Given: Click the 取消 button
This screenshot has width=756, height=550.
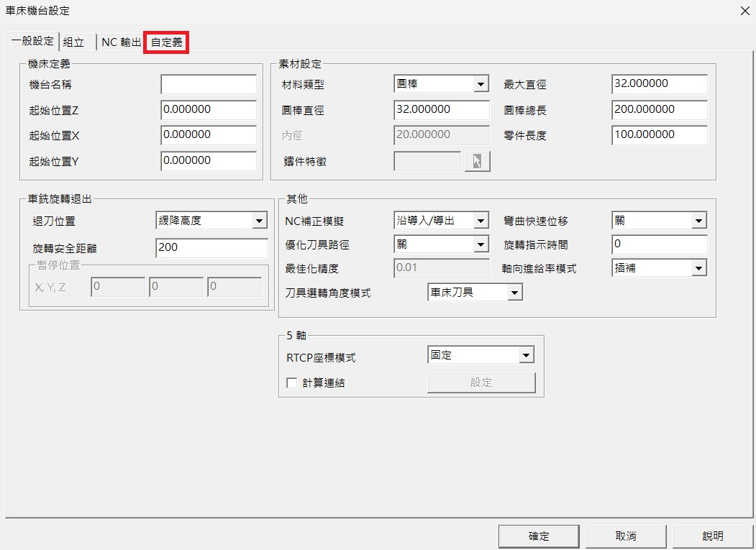Looking at the screenshot, I should [625, 536].
